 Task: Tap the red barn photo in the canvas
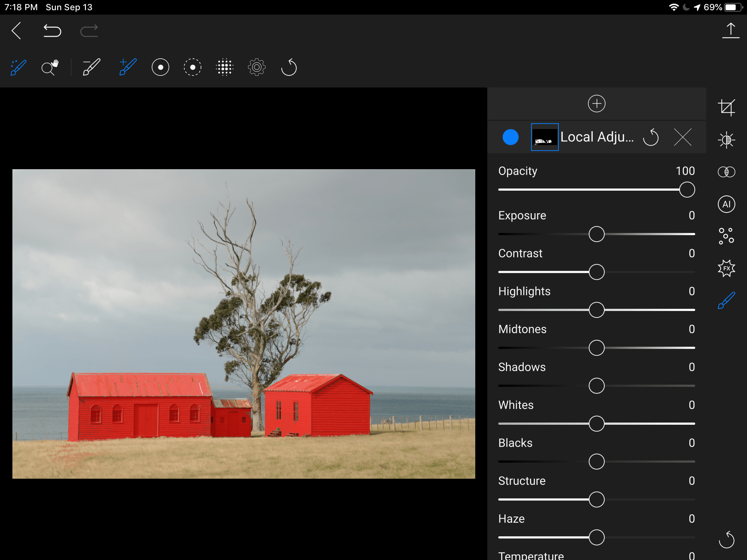pos(244,324)
